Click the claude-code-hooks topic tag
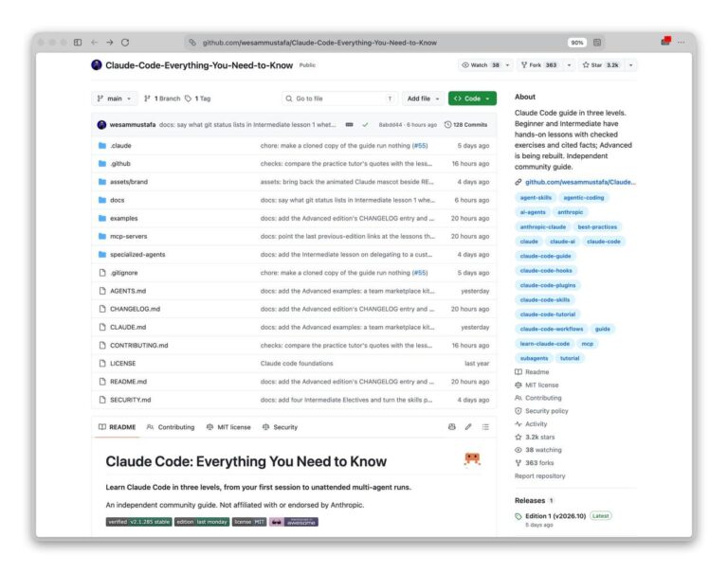Viewport: 728px width, 573px height. [546, 271]
